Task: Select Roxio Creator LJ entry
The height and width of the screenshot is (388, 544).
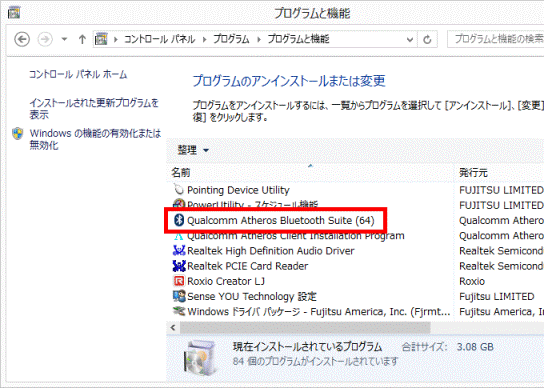Action: tap(226, 281)
